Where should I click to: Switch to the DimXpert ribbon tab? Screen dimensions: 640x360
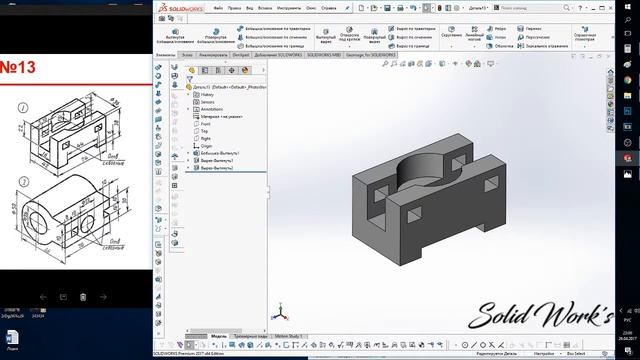click(241, 55)
